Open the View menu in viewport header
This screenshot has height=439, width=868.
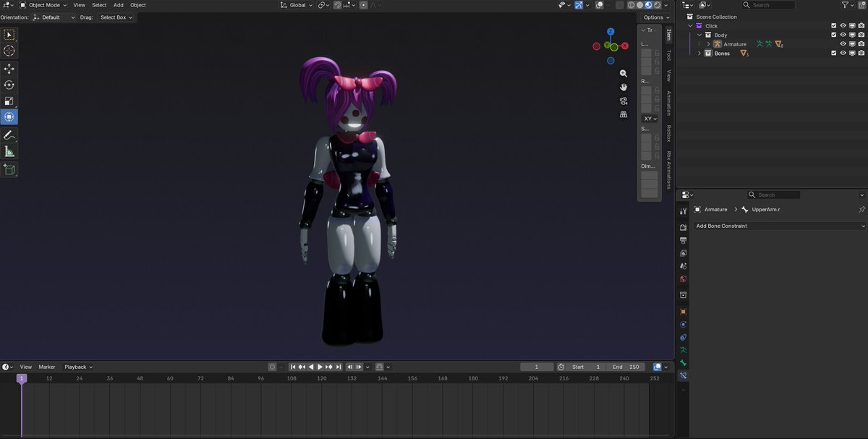pyautogui.click(x=79, y=5)
